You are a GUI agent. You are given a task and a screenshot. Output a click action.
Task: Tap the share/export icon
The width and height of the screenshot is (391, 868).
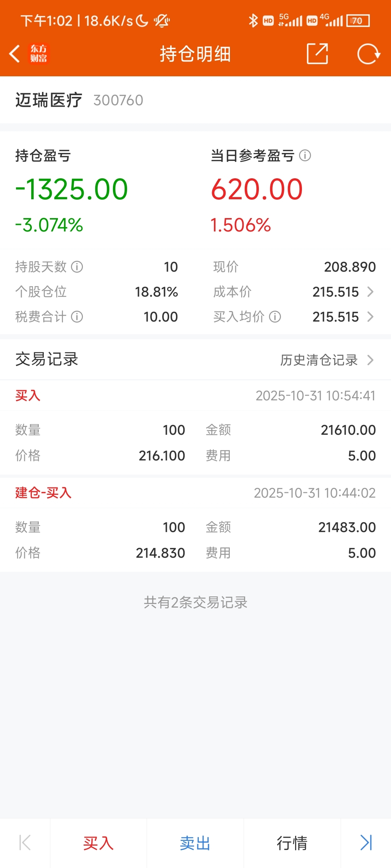coord(317,54)
